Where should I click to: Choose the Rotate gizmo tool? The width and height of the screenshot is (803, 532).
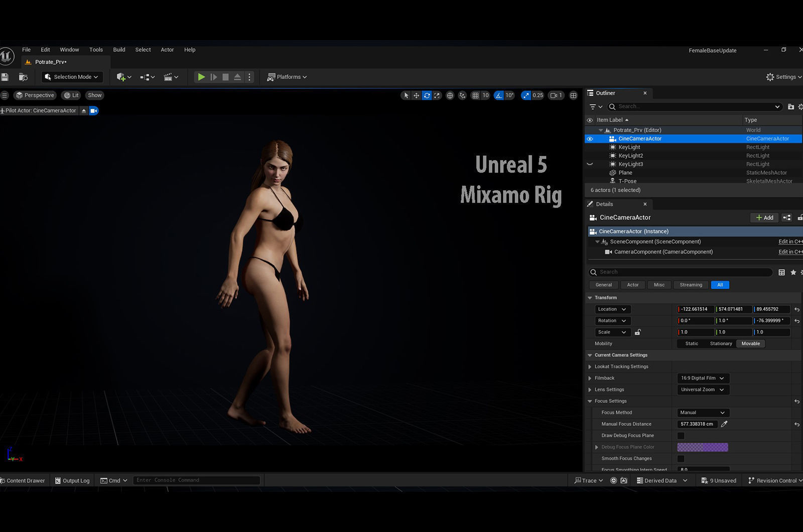click(427, 95)
